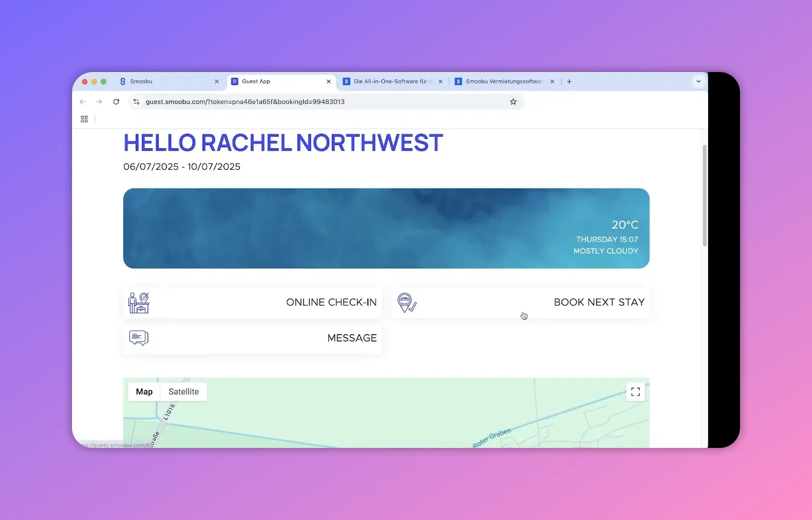Click the Book Next Stay map-pin icon
812x520 pixels.
tap(407, 302)
